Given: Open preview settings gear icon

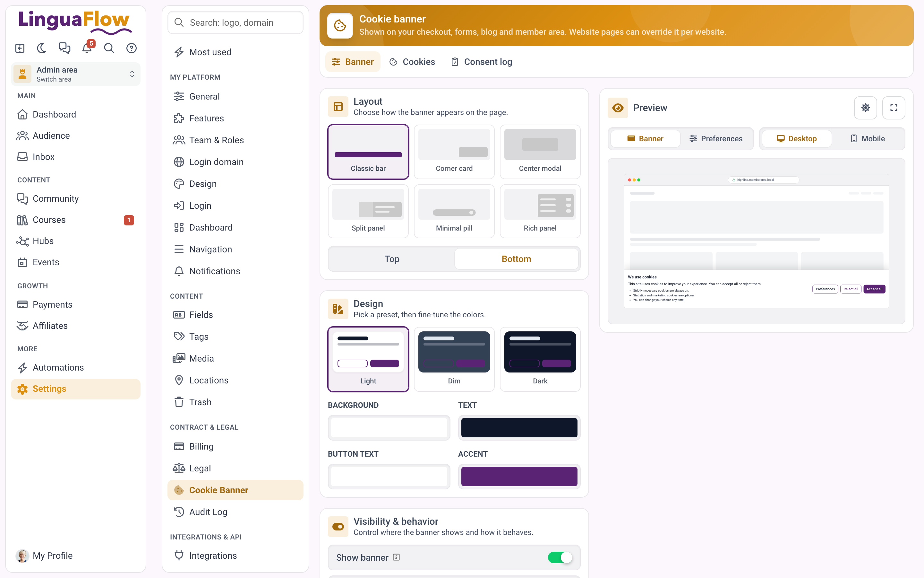Looking at the screenshot, I should coord(865,108).
